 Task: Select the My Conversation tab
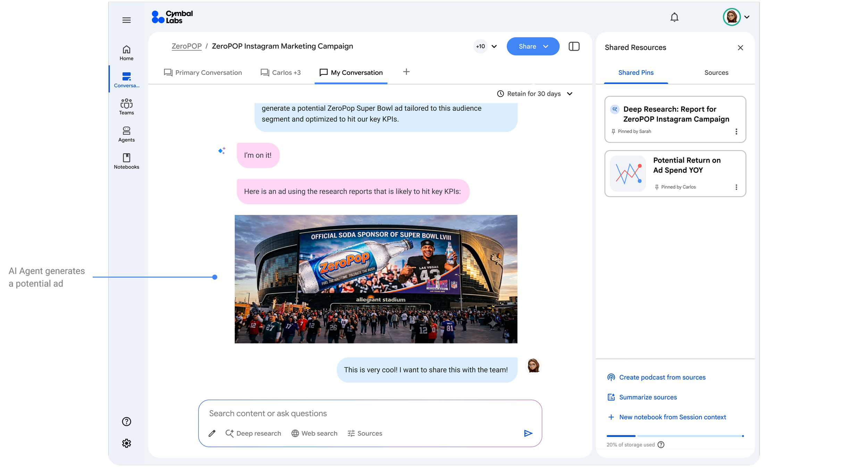click(351, 73)
